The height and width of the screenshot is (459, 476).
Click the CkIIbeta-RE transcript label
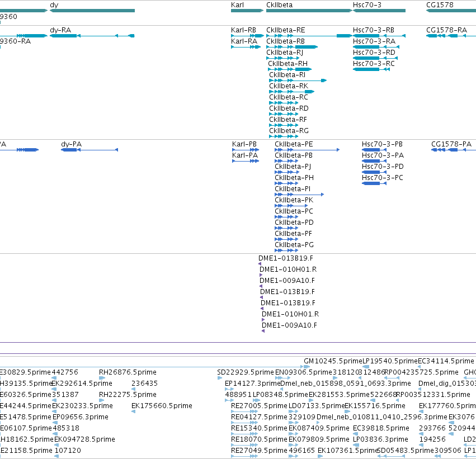(286, 30)
